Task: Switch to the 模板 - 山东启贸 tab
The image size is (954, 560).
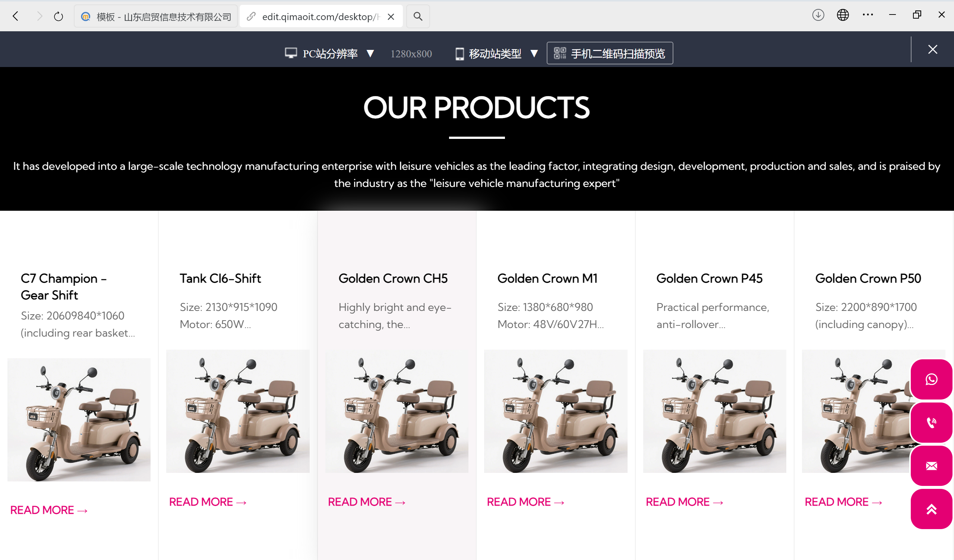Action: [x=156, y=17]
